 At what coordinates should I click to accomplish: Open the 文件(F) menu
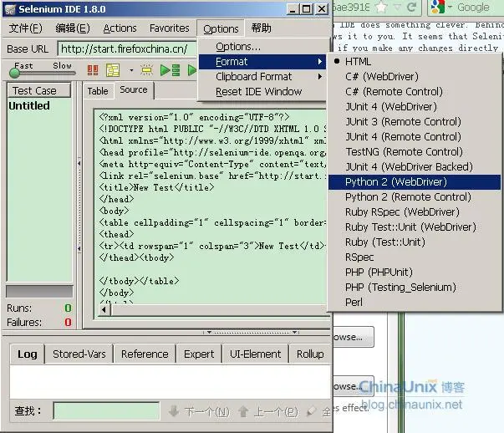click(x=25, y=28)
